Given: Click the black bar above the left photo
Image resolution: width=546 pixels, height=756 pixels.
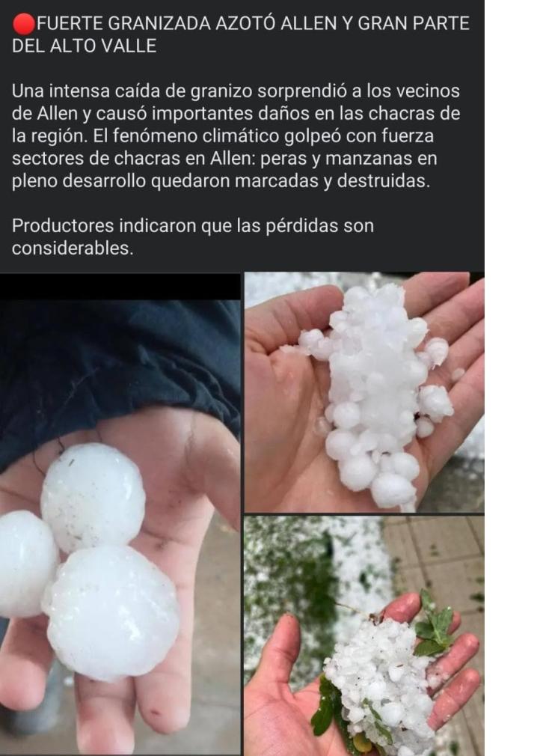Looking at the screenshot, I should pyautogui.click(x=120, y=287).
